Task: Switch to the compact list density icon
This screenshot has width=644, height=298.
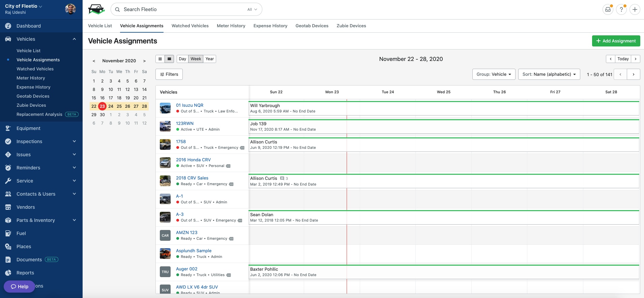Action: 160,59
